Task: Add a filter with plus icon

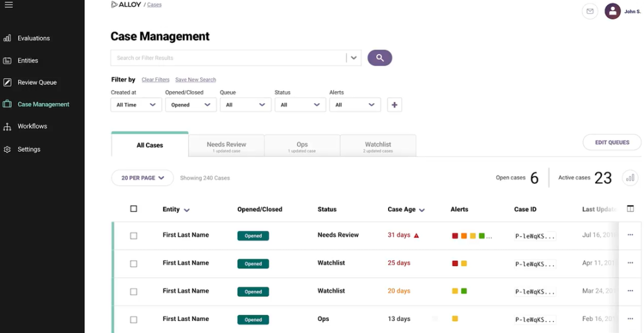Action: click(x=394, y=105)
